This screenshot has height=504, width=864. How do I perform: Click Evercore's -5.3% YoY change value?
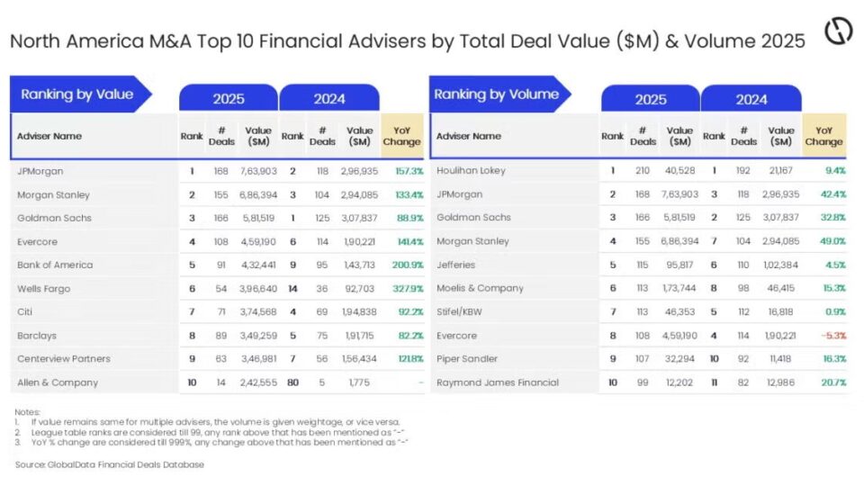[833, 336]
